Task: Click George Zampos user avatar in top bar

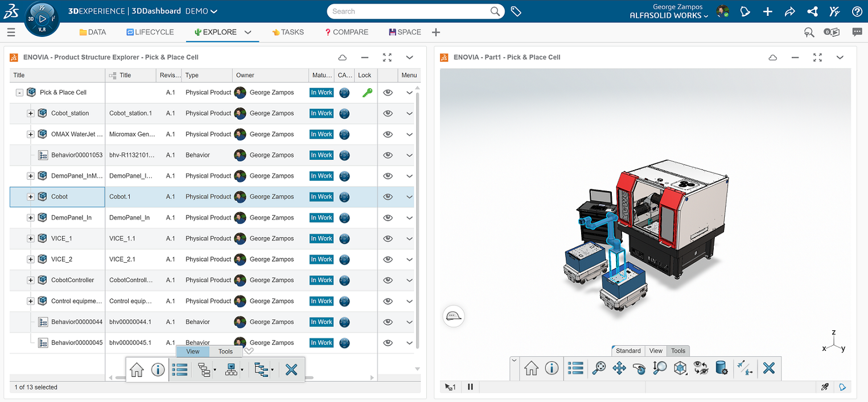Action: [x=723, y=11]
